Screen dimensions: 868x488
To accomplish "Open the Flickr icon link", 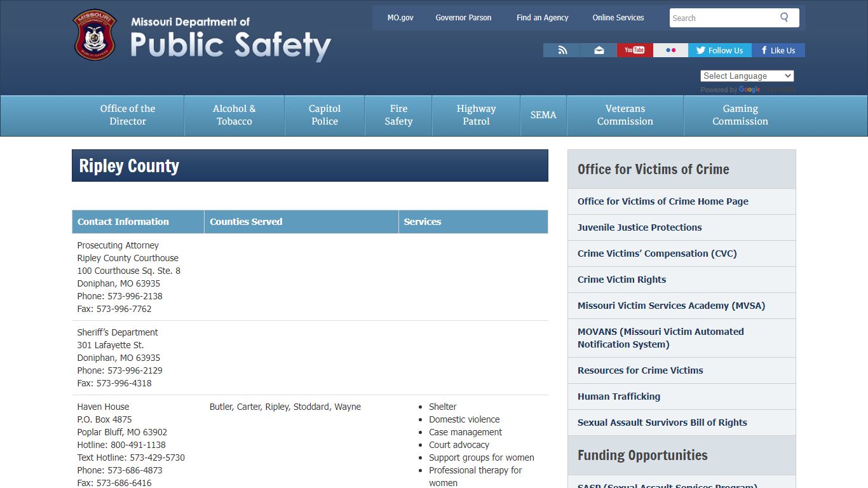I will coord(670,50).
